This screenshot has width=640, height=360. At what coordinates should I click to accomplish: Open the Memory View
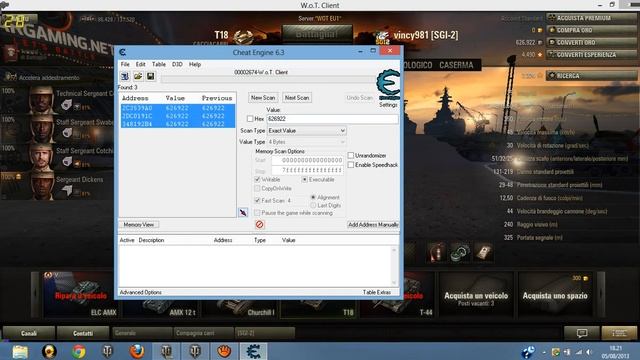pyautogui.click(x=139, y=224)
